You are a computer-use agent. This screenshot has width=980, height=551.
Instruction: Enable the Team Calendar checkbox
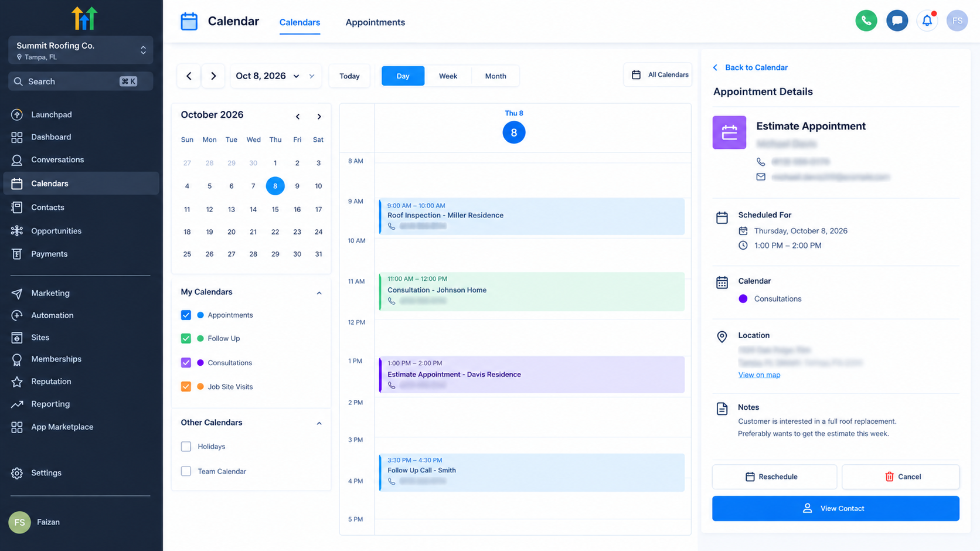pos(186,471)
